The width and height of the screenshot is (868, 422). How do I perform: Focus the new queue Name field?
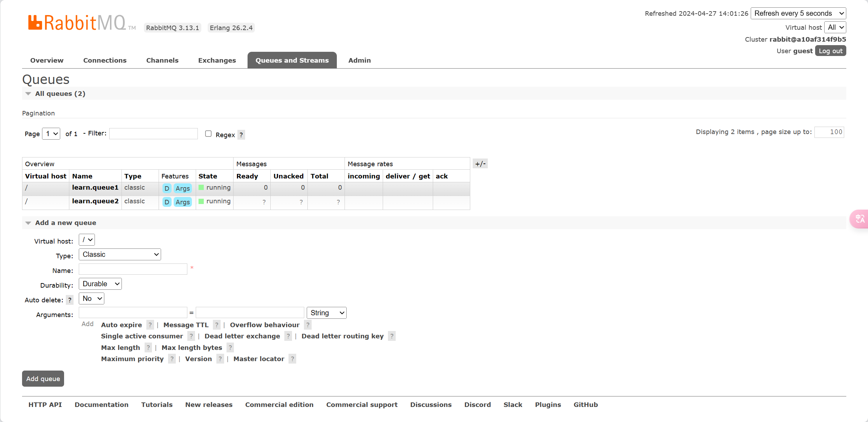(133, 269)
